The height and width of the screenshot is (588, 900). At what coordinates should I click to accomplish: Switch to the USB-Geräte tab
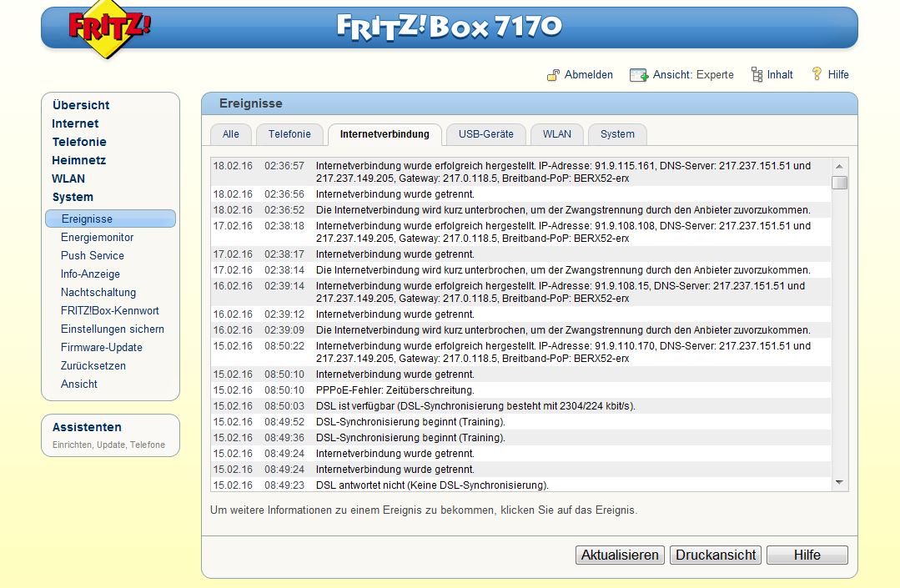485,134
